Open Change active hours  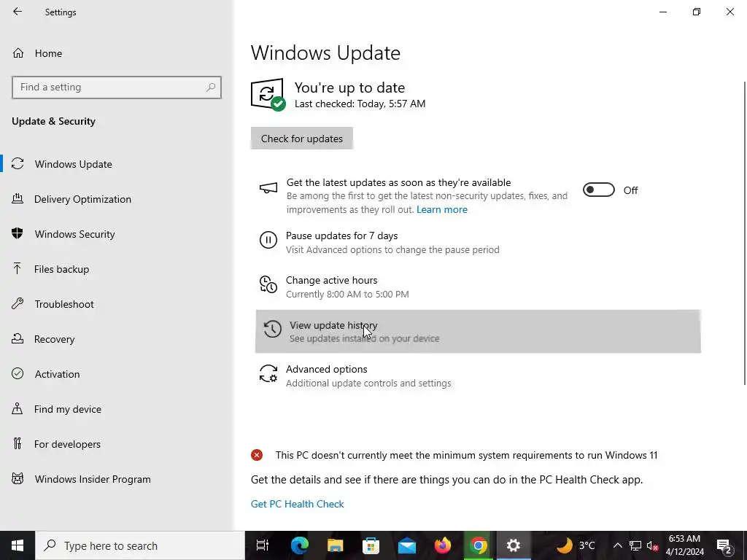(x=332, y=281)
